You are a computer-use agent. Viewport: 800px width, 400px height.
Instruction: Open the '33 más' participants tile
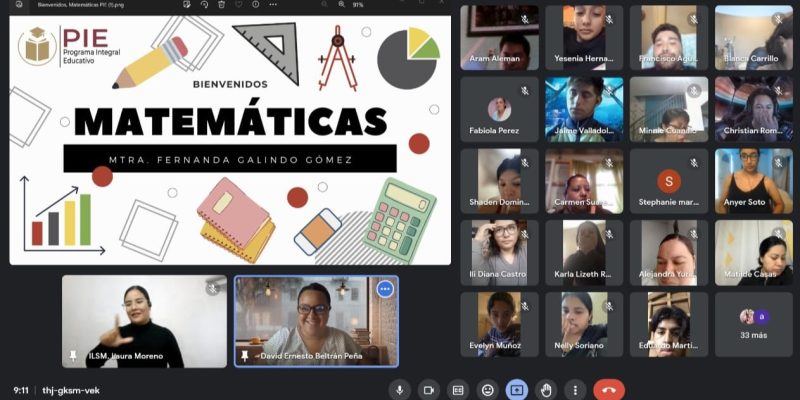[753, 324]
